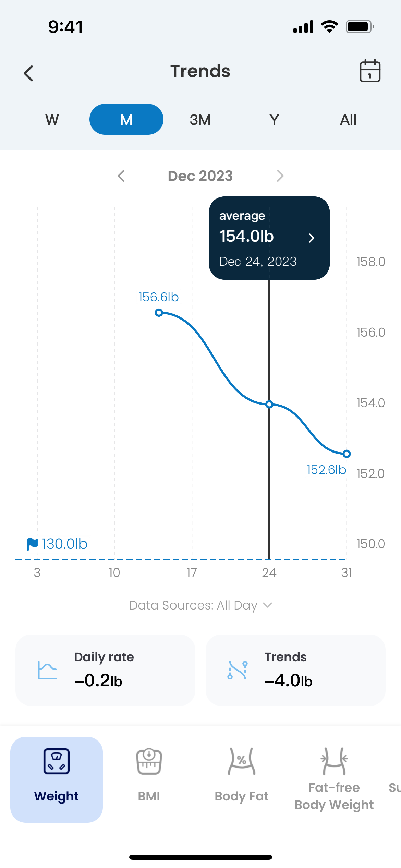Open the BMI metric icon
The image size is (401, 868).
point(149,761)
